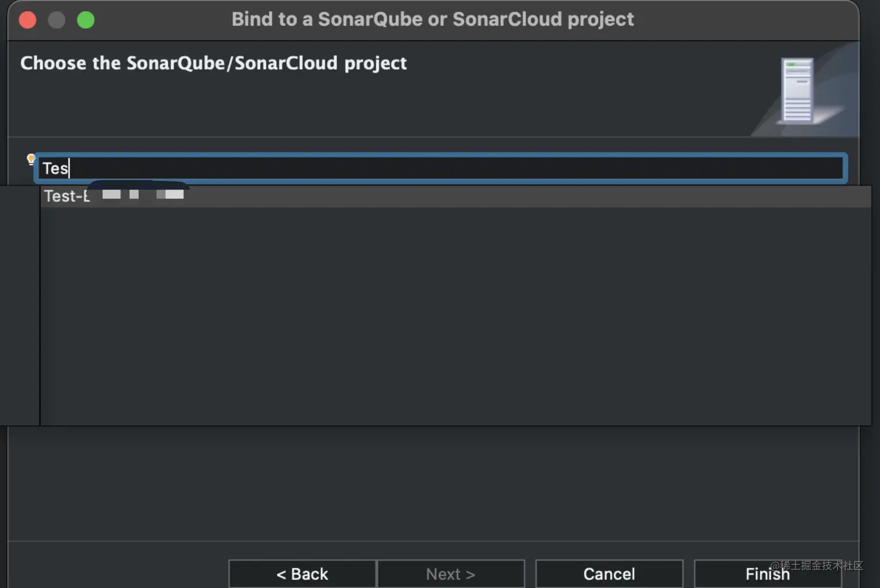Click empty space in suggestions popup list
The width and height of the screenshot is (880, 588).
coord(454,314)
